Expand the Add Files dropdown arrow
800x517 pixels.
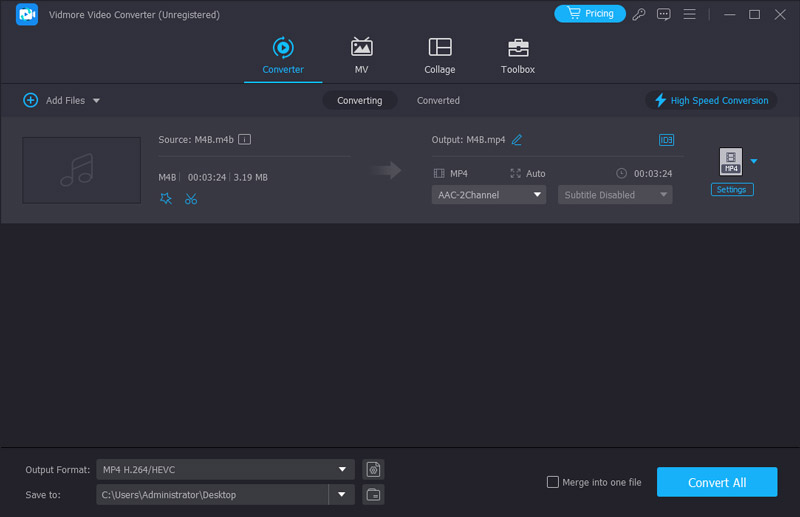click(x=97, y=101)
